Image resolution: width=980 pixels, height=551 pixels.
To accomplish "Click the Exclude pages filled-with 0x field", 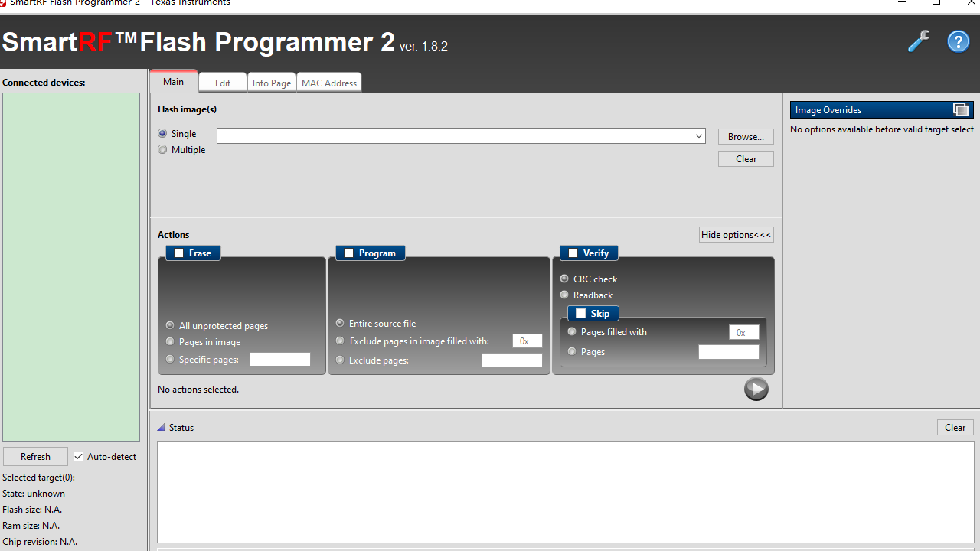I will point(528,341).
